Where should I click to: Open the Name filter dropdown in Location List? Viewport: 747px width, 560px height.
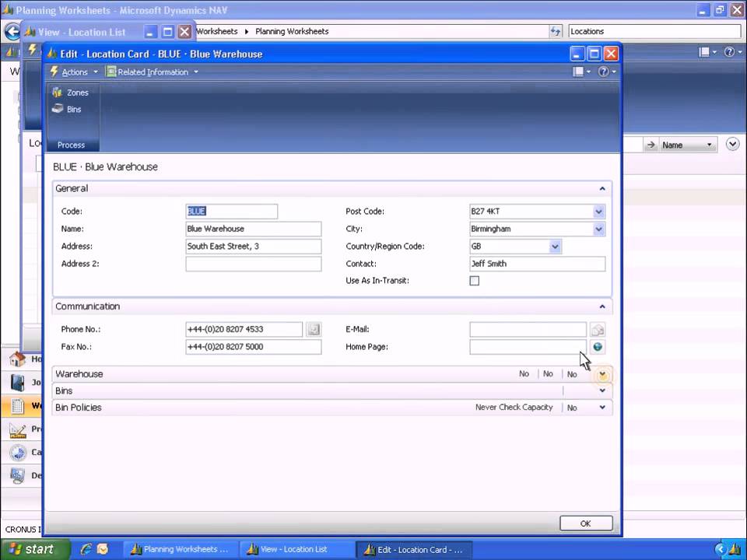(x=687, y=145)
